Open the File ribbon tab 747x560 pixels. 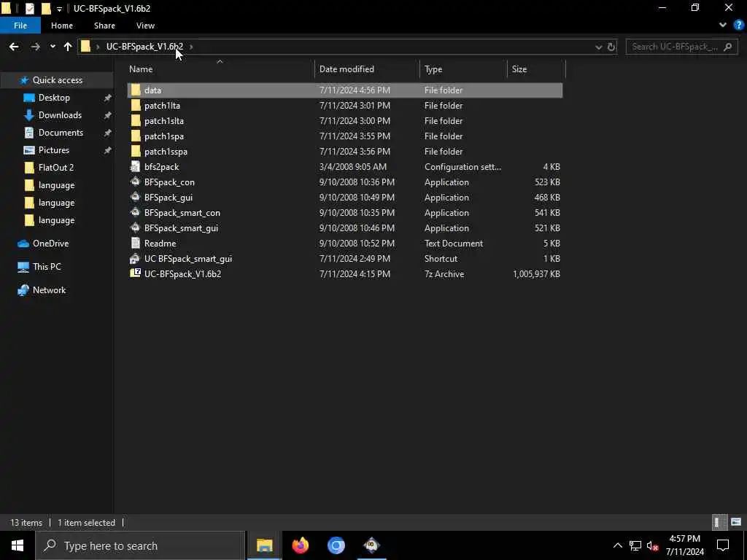(20, 26)
